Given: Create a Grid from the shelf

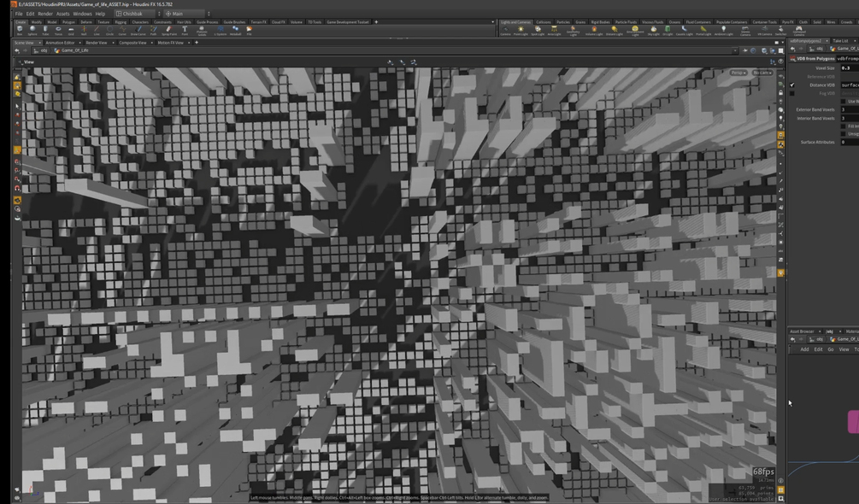Looking at the screenshot, I should coord(71,30).
